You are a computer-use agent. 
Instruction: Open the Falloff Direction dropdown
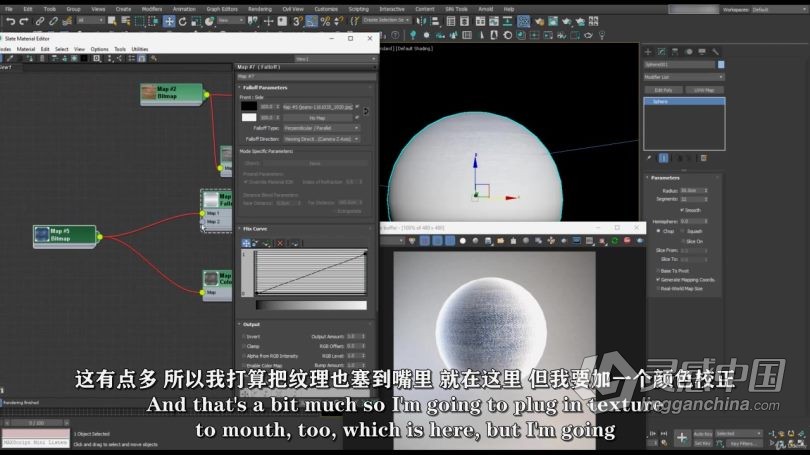pyautogui.click(x=321, y=139)
